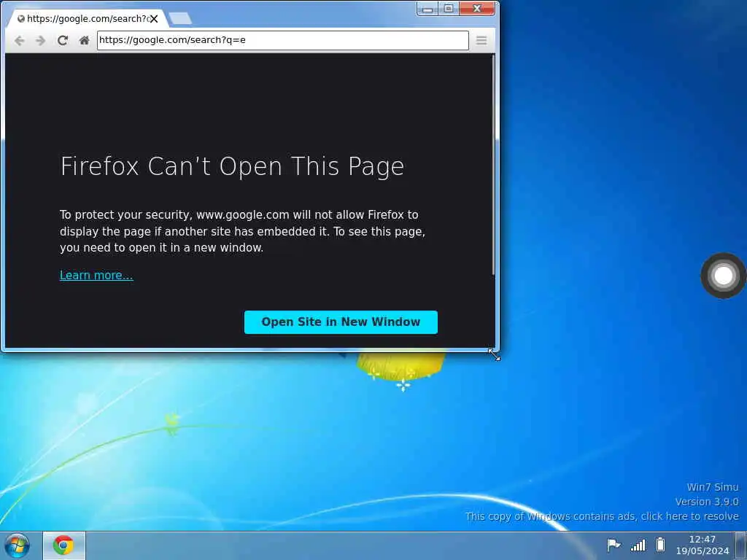Click the Chrome icon in the taskbar

64,545
